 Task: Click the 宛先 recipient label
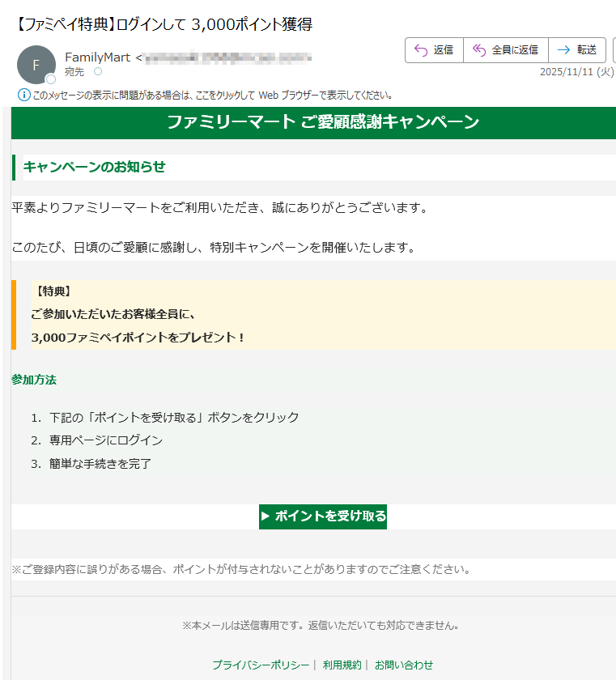[74, 72]
